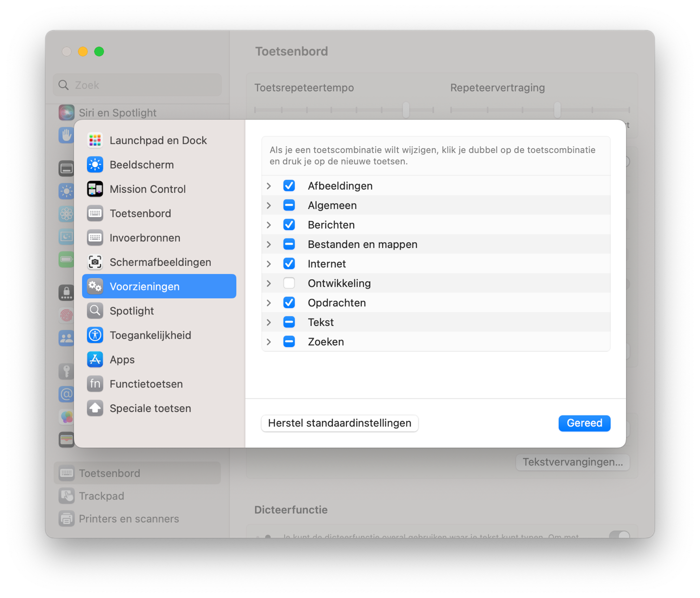The image size is (700, 598).
Task: Click Herstel standaardinstellingen button
Action: [x=339, y=423]
